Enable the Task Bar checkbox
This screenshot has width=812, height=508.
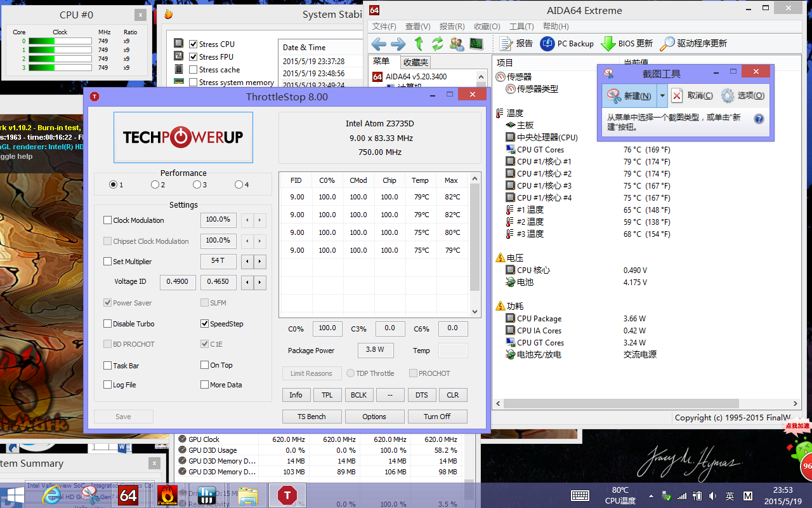(107, 366)
